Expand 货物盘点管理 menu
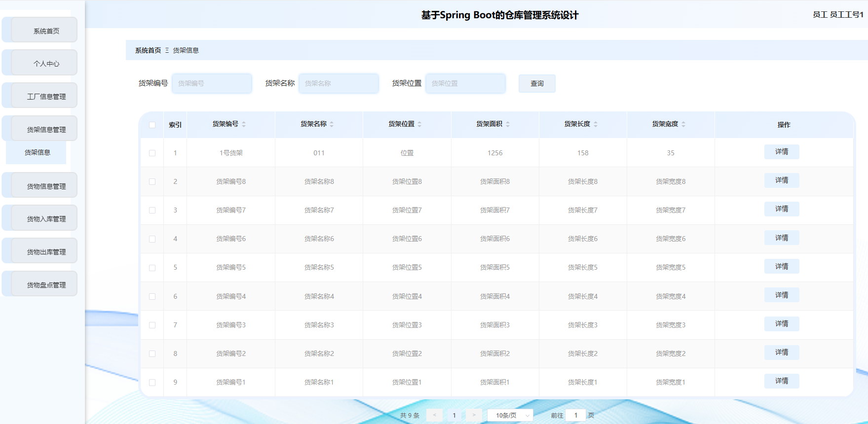Image resolution: width=868 pixels, height=424 pixels. 44,284
